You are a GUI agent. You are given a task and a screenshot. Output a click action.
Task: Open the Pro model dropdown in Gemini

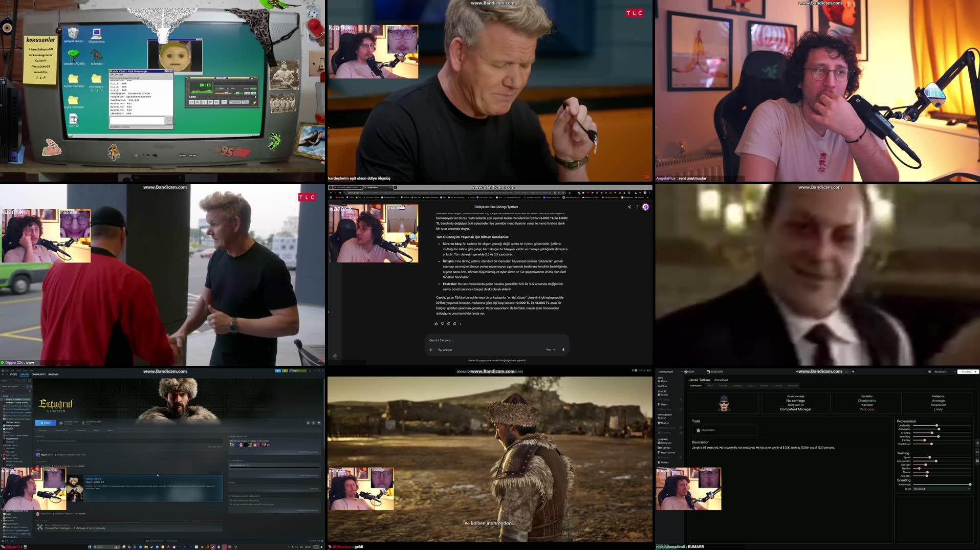tap(551, 349)
